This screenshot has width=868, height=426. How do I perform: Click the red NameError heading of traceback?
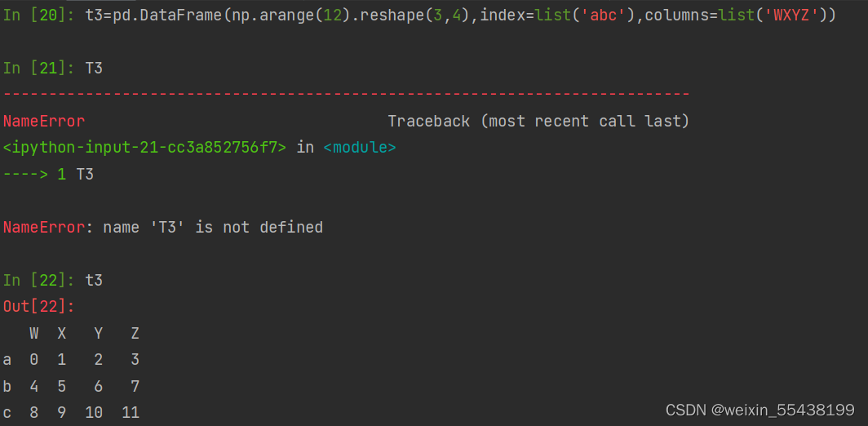[x=44, y=122]
